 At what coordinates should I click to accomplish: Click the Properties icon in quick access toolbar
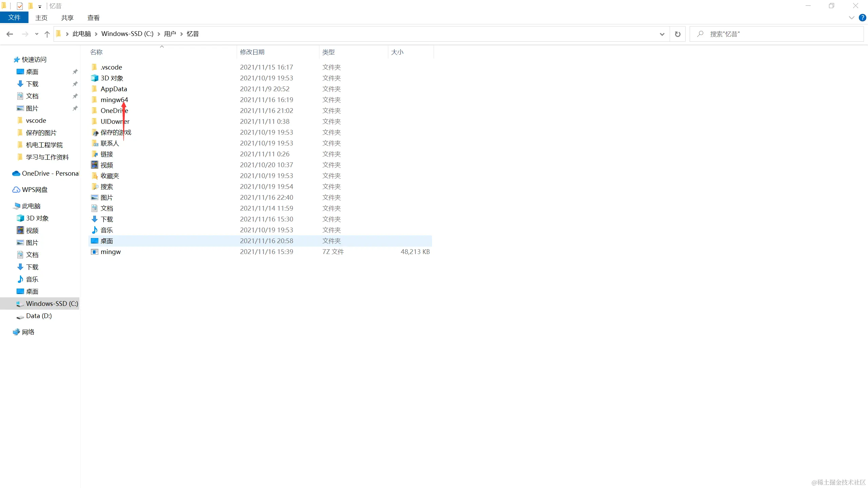pos(20,6)
